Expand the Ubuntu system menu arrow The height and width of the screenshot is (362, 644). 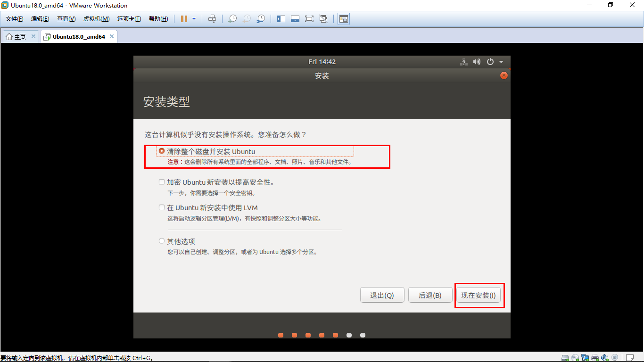[x=501, y=62]
